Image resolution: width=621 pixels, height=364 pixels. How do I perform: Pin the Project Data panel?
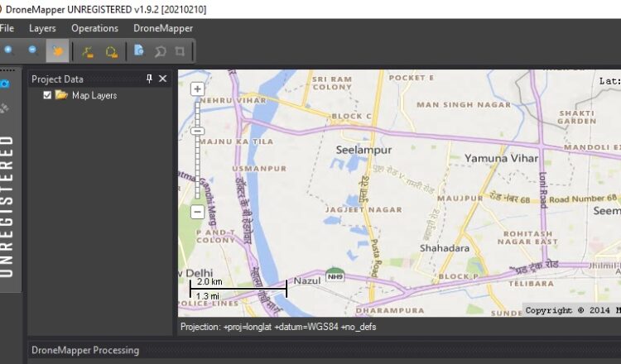point(149,79)
